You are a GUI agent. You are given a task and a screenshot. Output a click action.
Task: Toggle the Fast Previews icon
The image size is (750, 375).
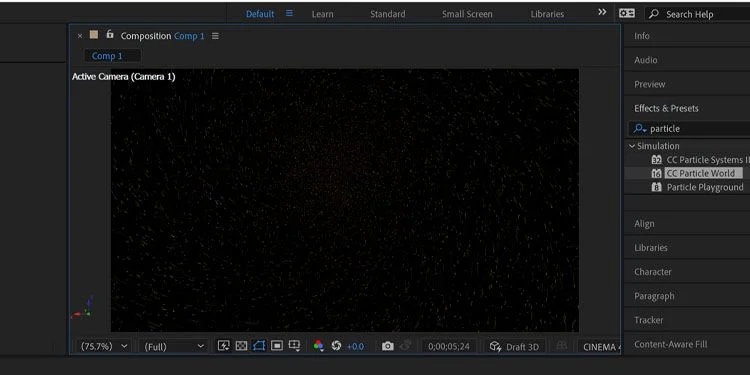[223, 346]
